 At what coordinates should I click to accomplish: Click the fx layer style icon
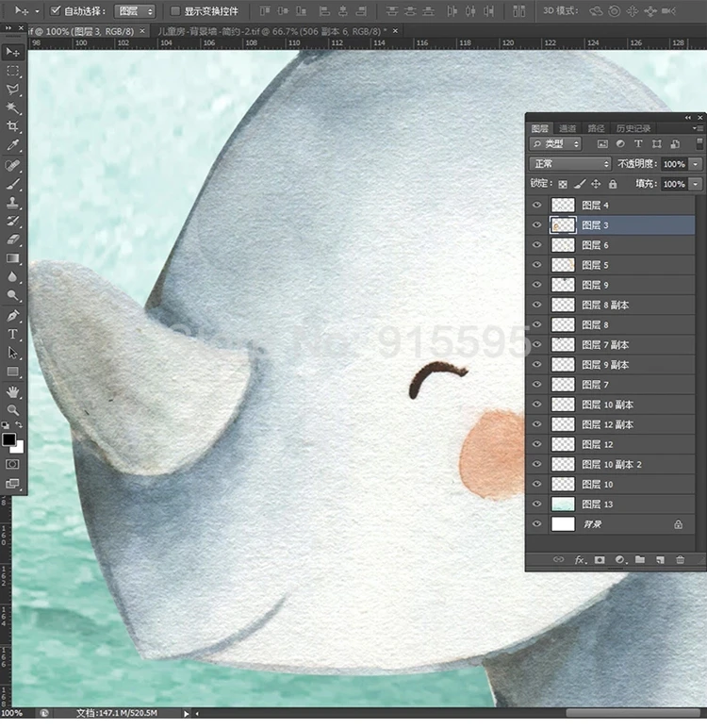point(580,560)
